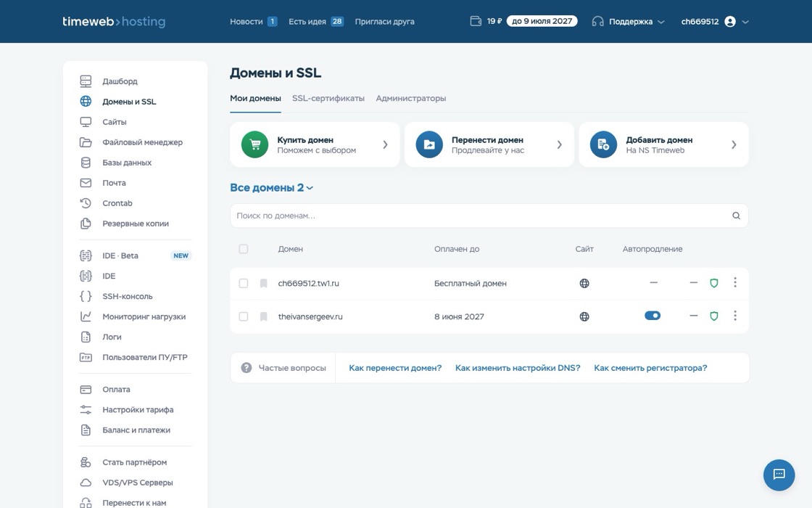
Task: Click the wallet balance icon in header
Action: click(x=476, y=21)
